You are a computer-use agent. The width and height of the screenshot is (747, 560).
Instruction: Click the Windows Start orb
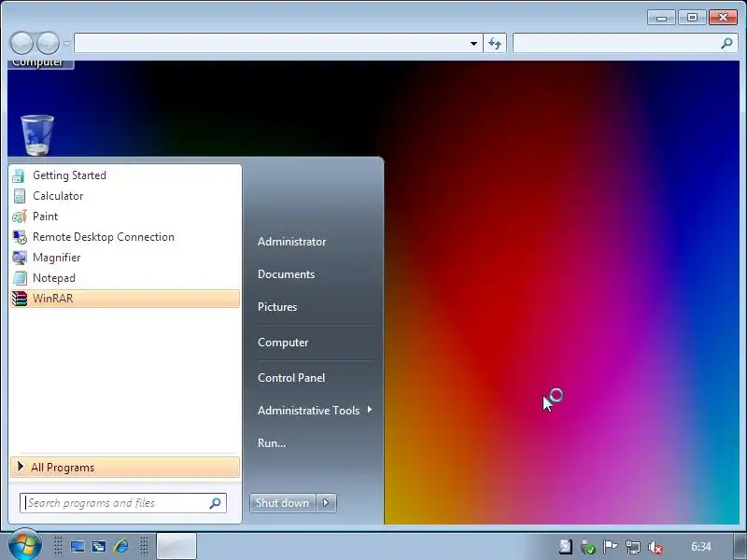25,545
